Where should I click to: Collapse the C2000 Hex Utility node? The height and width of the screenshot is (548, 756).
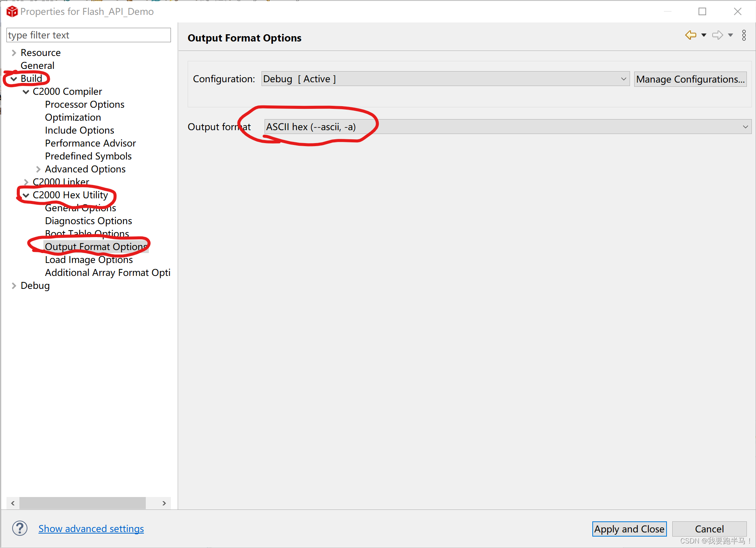(26, 195)
